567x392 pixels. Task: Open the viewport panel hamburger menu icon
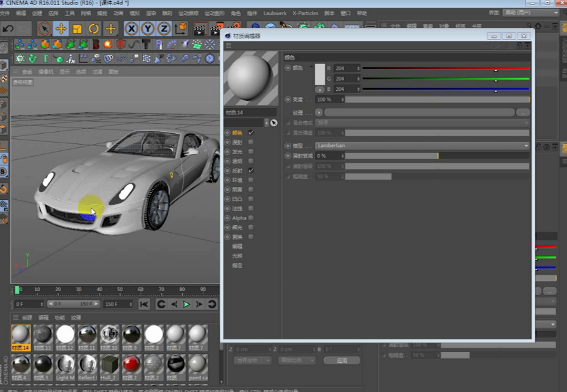[x=15, y=72]
